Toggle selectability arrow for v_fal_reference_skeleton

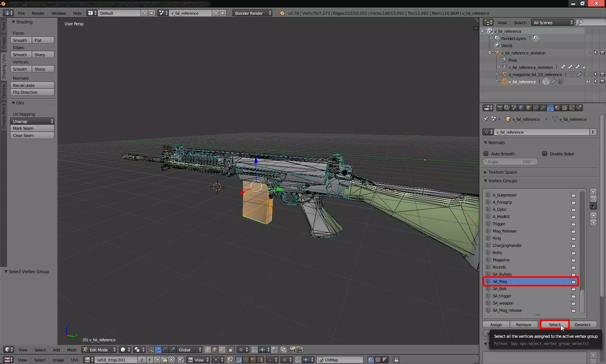click(x=596, y=53)
